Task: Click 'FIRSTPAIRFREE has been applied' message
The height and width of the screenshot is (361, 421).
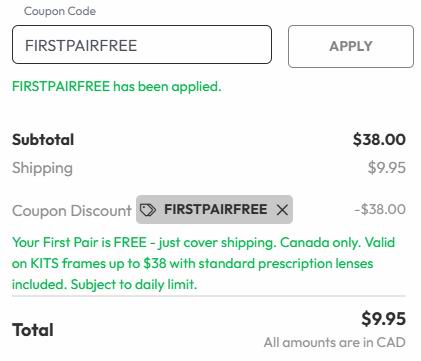Action: click(117, 87)
